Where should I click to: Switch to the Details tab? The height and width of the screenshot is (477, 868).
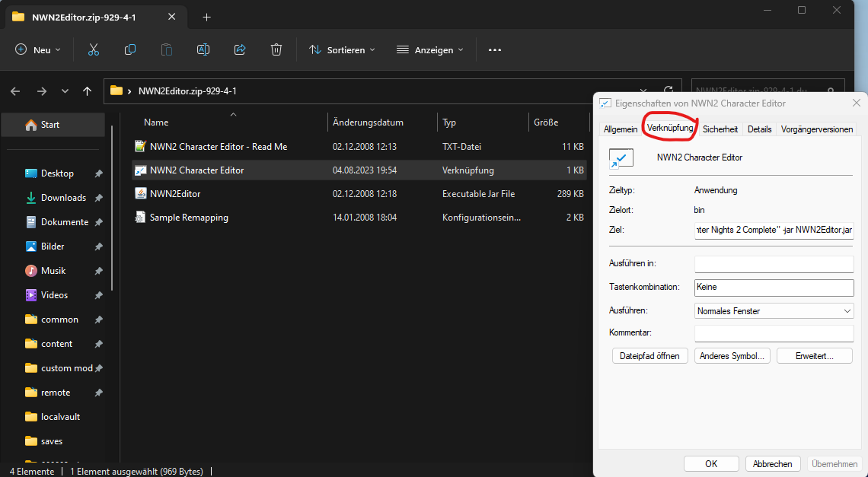tap(760, 129)
